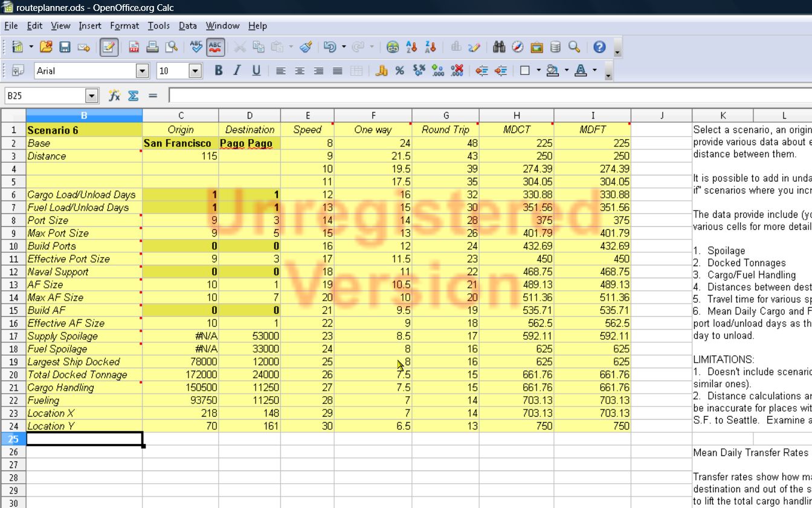This screenshot has height=508, width=812.
Task: Open the font size dropdown
Action: [x=195, y=71]
